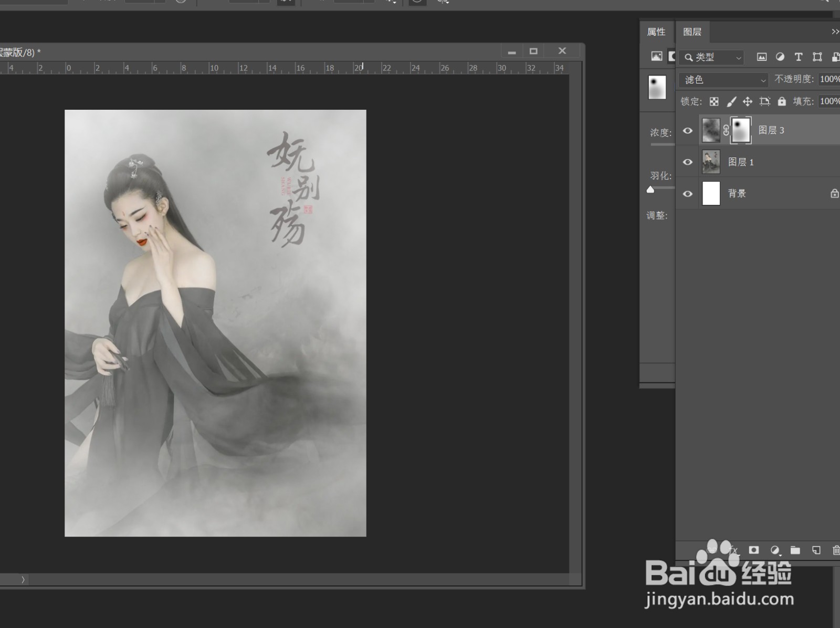Click the document title tab text
Image resolution: width=840 pixels, height=628 pixels.
(20, 53)
